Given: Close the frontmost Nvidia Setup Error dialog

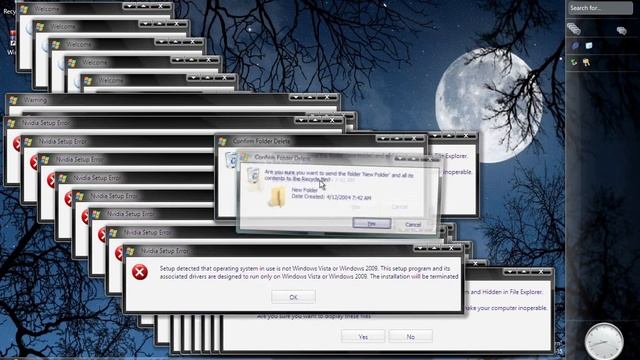Looking at the screenshot, I should [451, 248].
